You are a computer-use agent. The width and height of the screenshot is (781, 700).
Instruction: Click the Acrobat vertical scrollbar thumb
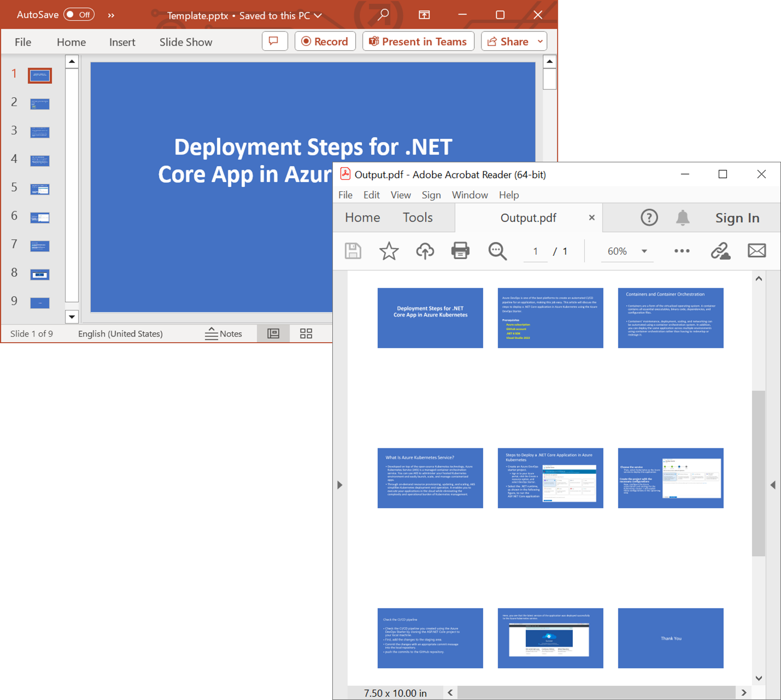coord(759,473)
